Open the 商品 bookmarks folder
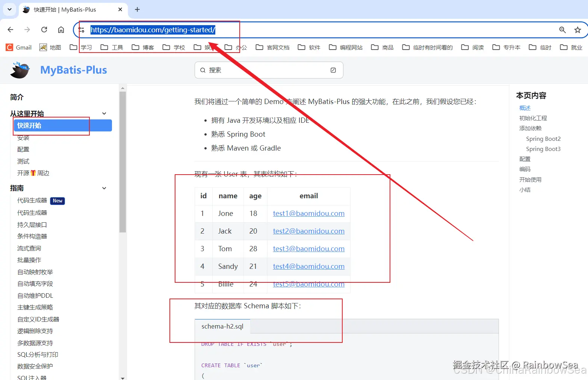This screenshot has height=380, width=588. (x=382, y=47)
